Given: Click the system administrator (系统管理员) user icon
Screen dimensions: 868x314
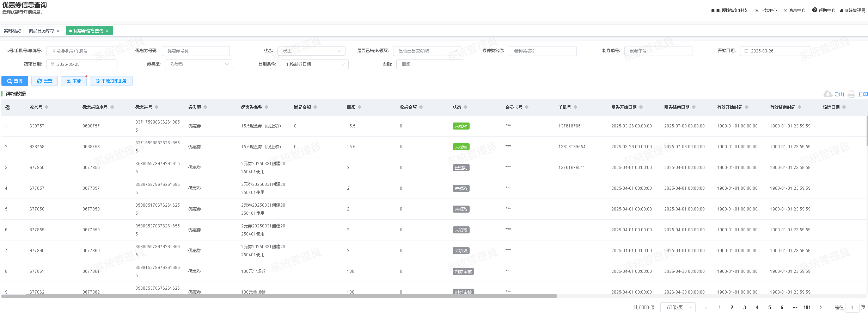Looking at the screenshot, I should click(x=842, y=11).
